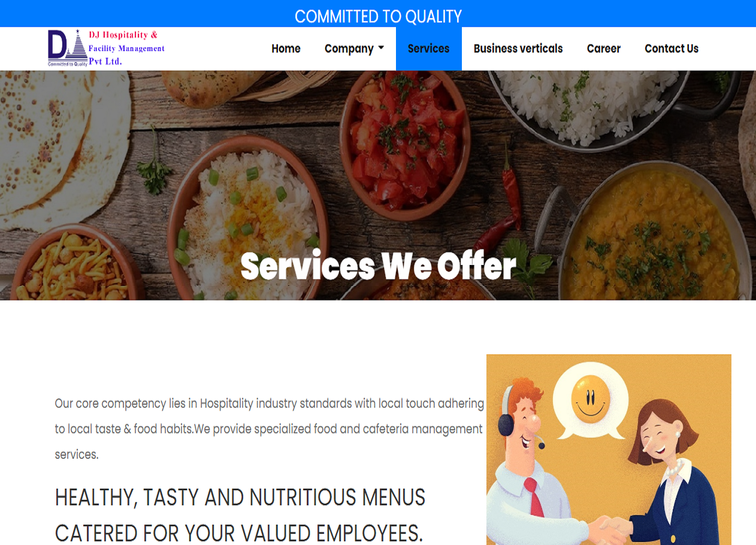This screenshot has width=756, height=545.
Task: Click the smiley face speech bubble icon
Action: point(590,399)
